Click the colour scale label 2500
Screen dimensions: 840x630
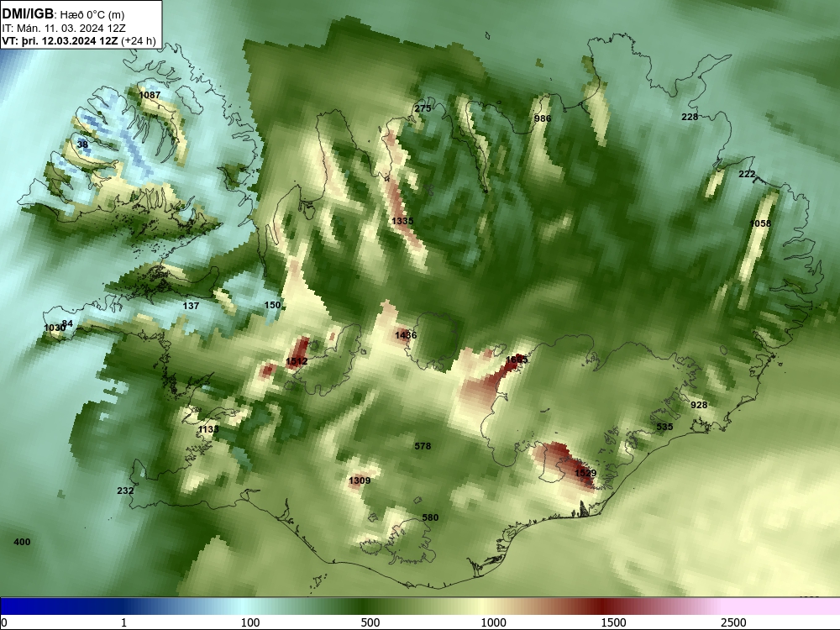733,622
